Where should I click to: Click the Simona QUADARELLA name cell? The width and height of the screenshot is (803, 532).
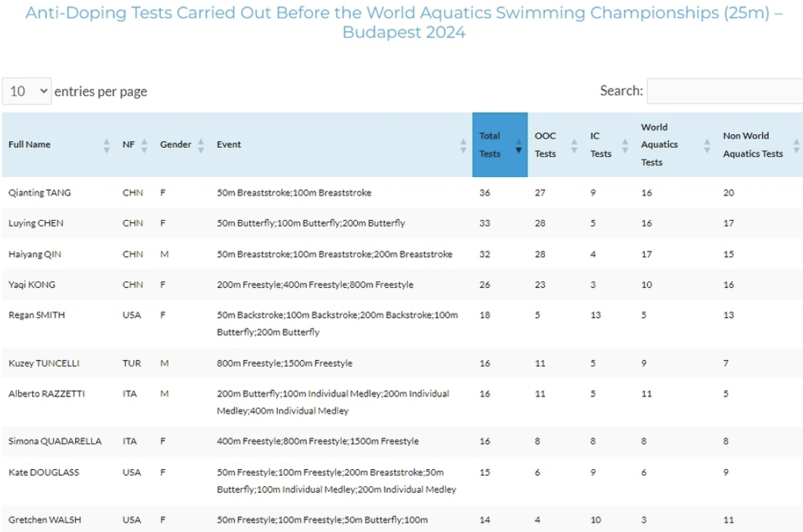[55, 442]
